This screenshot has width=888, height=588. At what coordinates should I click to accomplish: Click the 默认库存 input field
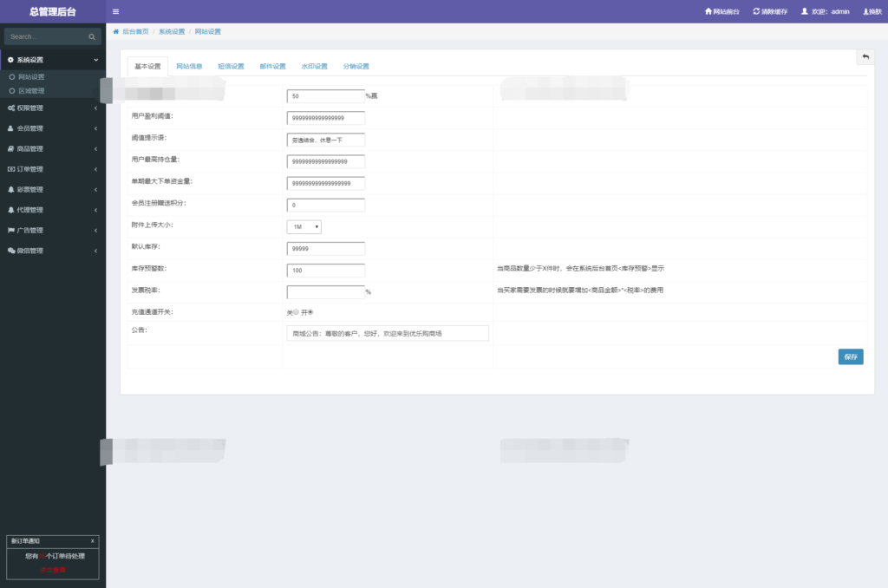[325, 248]
